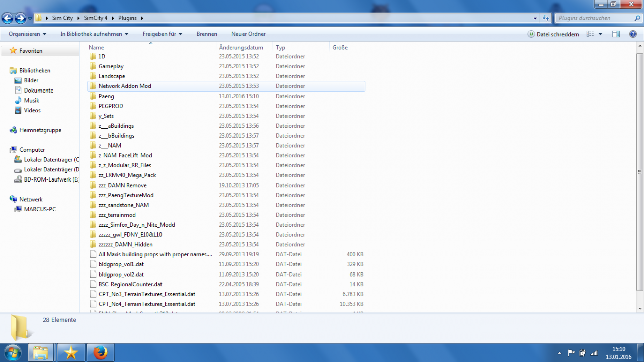Screen dimensions: 644x362
Task: Expand In Bibliothek aufnehmen dropdown
Action: 95,34
